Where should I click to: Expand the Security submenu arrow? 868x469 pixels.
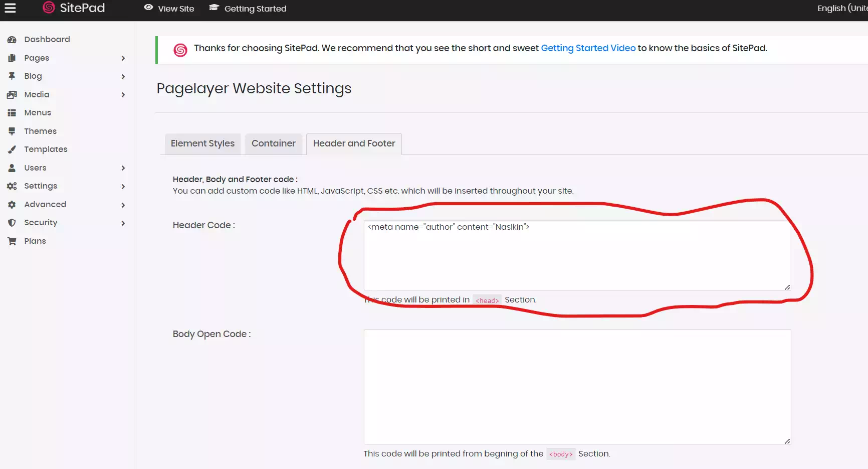click(x=123, y=223)
